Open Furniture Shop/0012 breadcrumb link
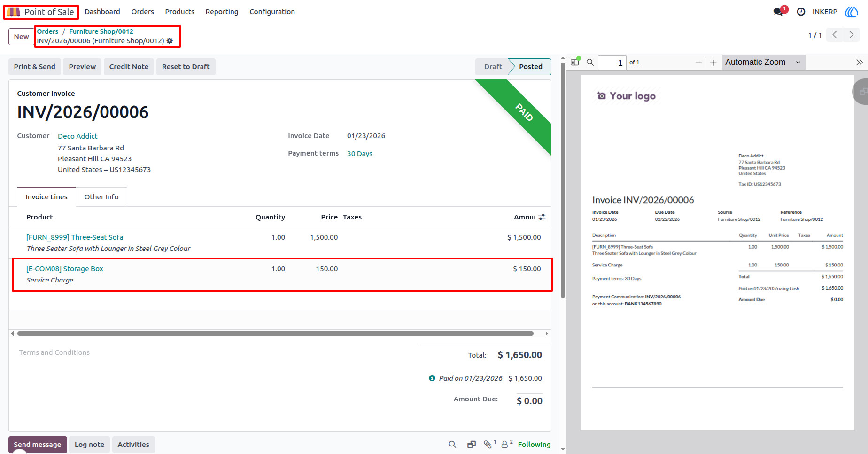Screen dimensions: 868x454 pyautogui.click(x=101, y=31)
